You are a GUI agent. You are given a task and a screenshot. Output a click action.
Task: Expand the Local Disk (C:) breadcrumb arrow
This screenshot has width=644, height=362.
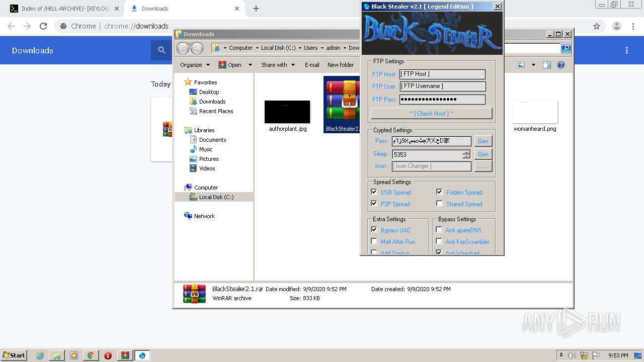point(300,48)
